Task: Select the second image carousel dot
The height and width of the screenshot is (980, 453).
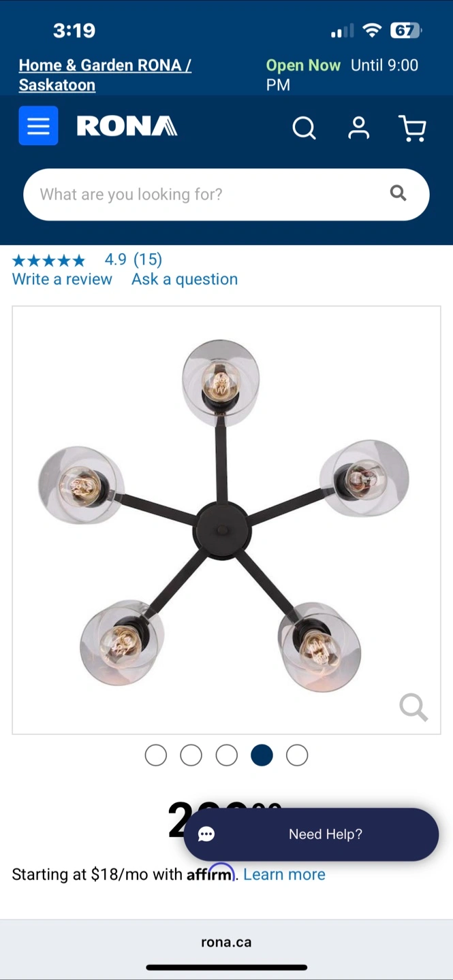Action: (191, 755)
